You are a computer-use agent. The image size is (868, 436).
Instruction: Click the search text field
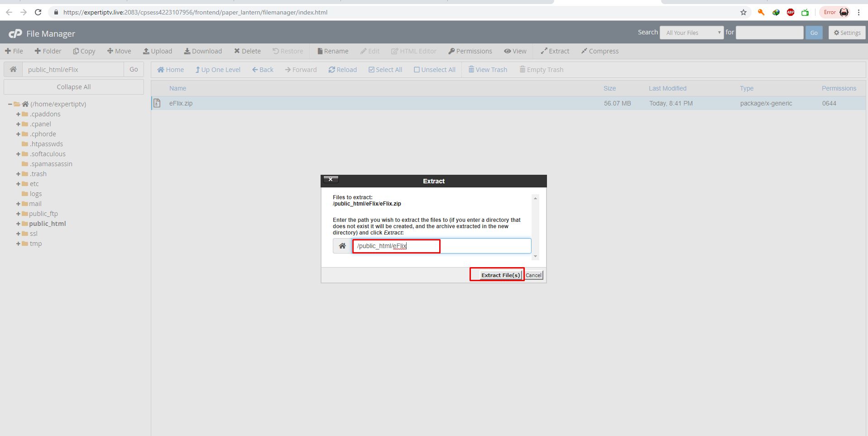coord(770,33)
